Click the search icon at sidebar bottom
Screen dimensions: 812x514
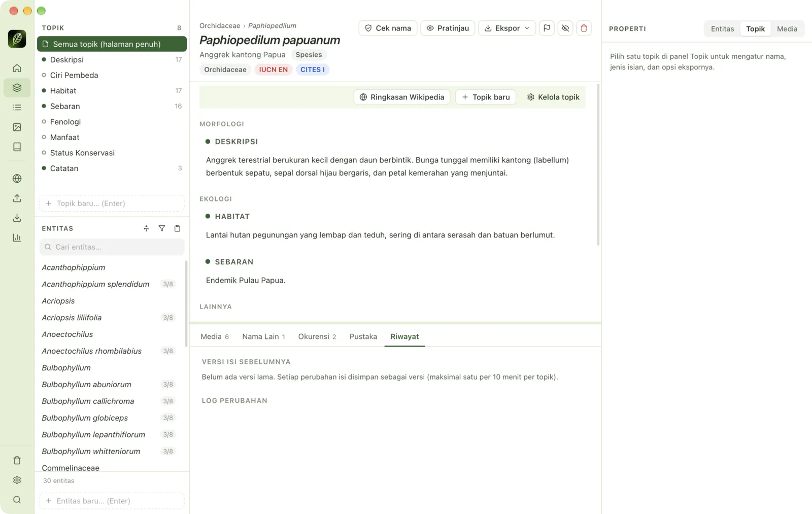[x=17, y=500]
